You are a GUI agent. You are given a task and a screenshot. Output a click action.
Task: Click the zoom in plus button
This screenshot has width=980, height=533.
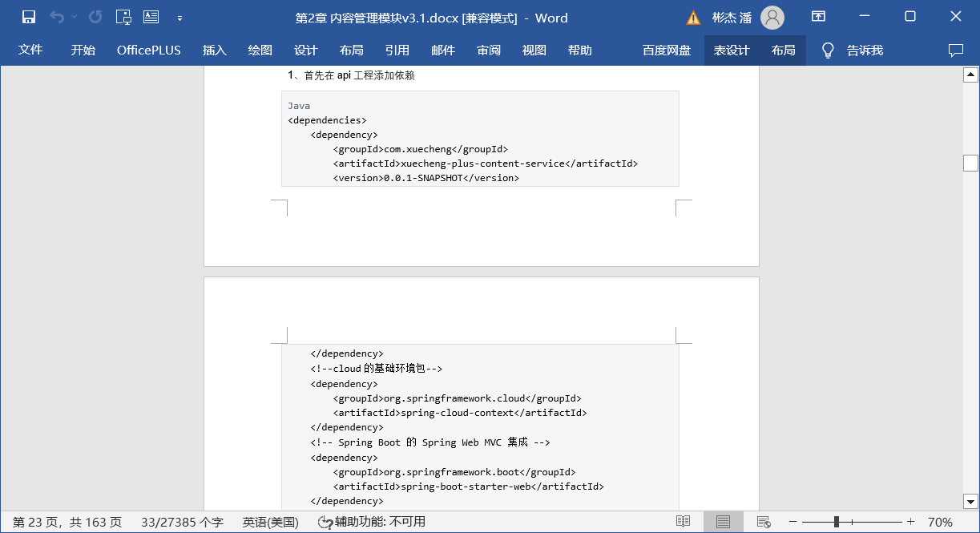910,522
